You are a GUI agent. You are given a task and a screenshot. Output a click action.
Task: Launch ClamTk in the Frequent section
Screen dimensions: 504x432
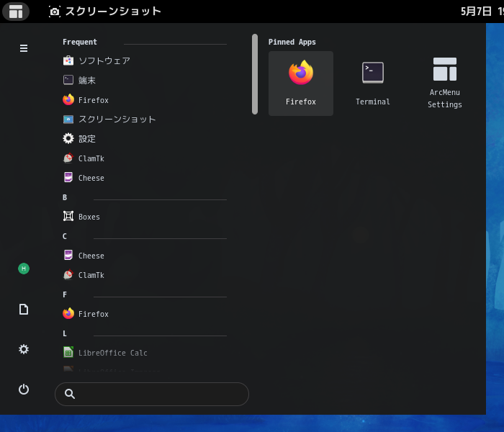pos(145,158)
